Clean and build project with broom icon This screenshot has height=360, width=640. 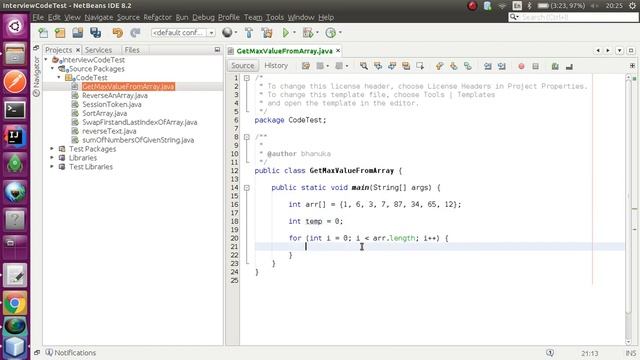coord(267,33)
